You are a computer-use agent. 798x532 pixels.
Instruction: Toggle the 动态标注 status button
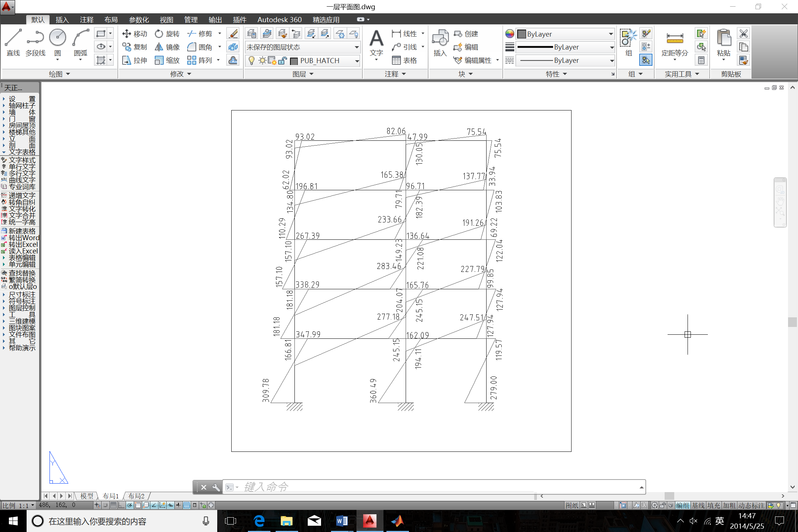[x=751, y=505]
